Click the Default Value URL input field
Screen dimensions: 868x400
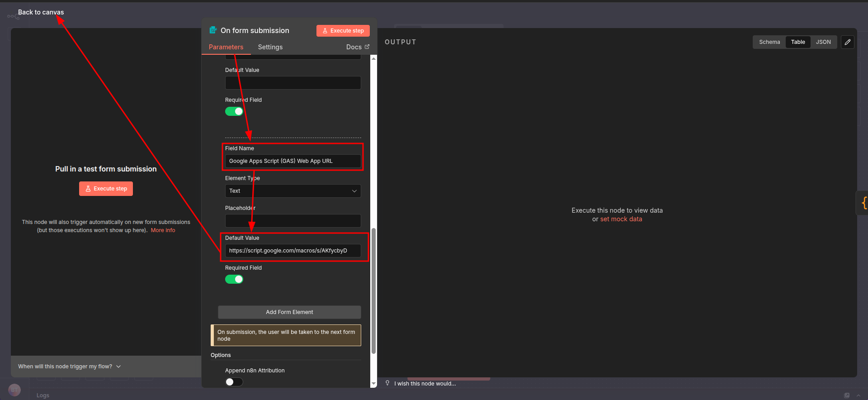pyautogui.click(x=293, y=251)
